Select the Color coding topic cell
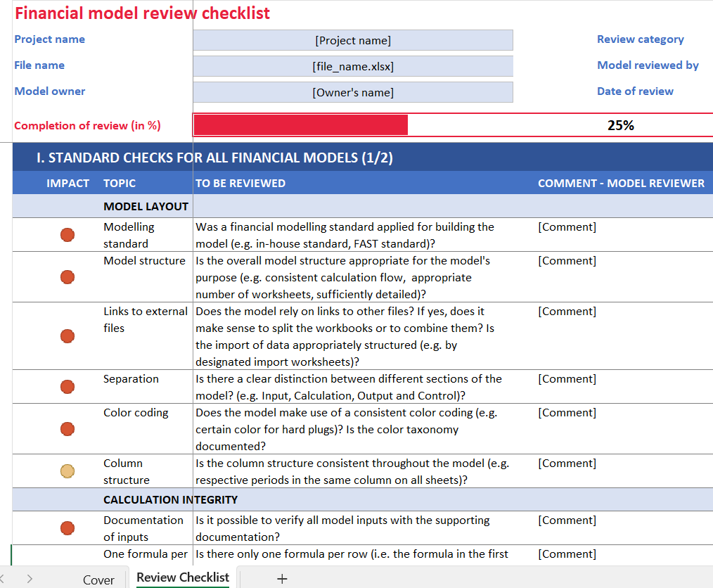 point(148,429)
